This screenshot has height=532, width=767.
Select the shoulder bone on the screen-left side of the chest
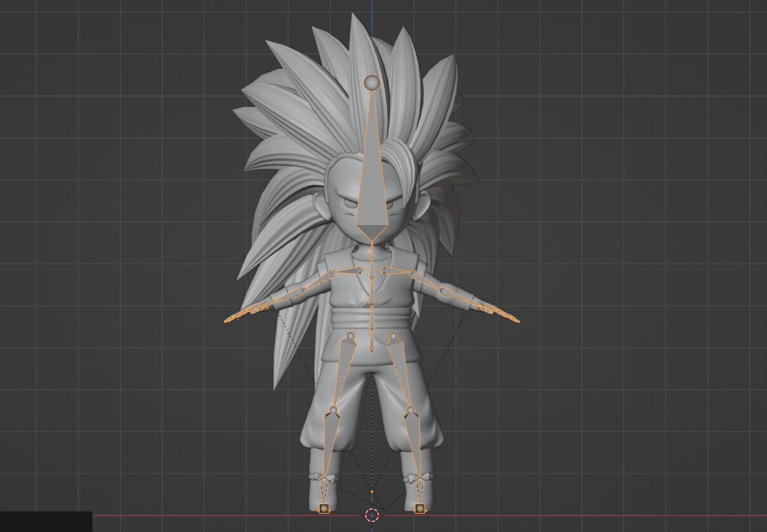pos(349,271)
